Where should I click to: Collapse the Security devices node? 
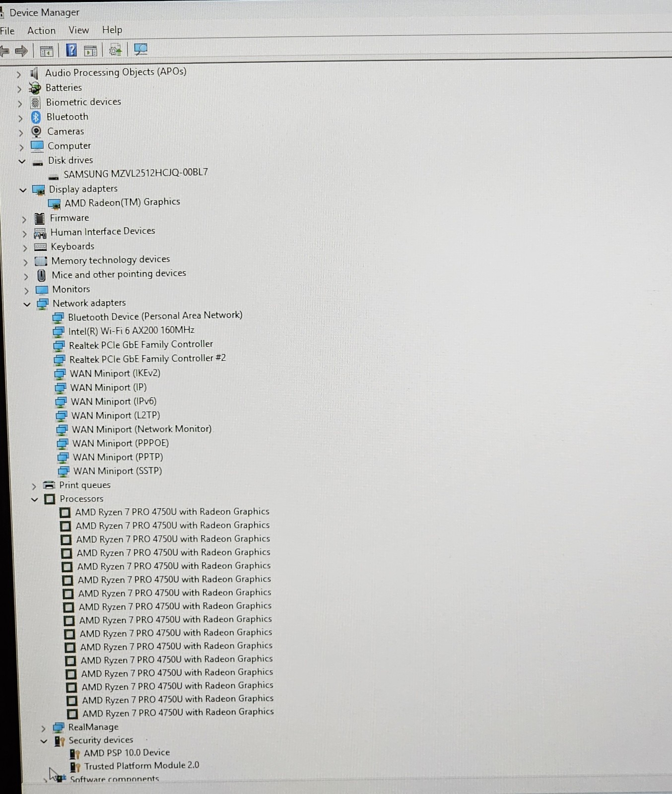point(44,741)
